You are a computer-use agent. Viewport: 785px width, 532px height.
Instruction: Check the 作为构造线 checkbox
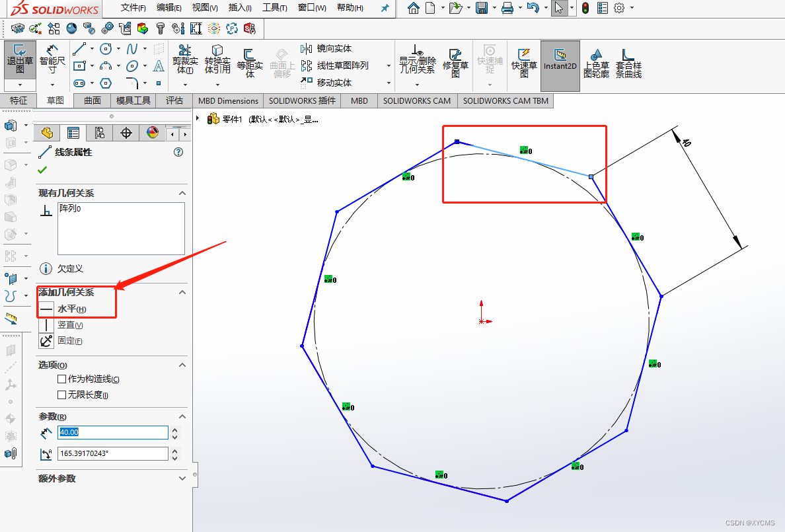[62, 379]
